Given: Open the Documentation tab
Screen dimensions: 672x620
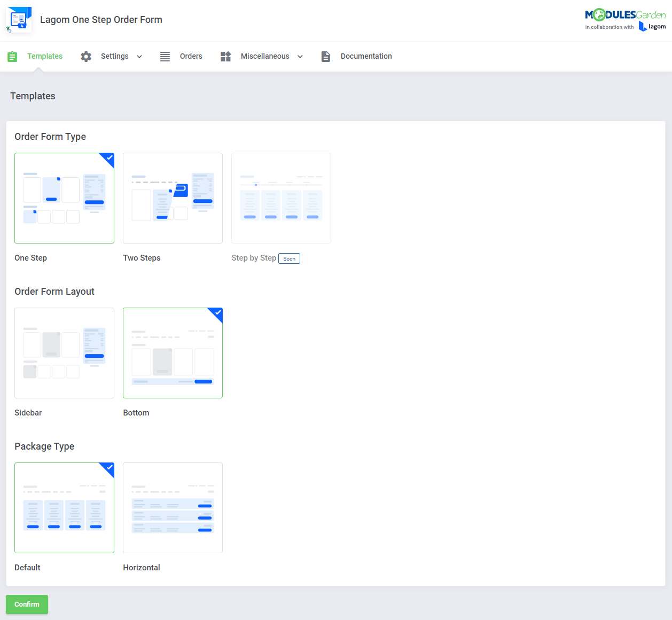Looking at the screenshot, I should (x=366, y=56).
